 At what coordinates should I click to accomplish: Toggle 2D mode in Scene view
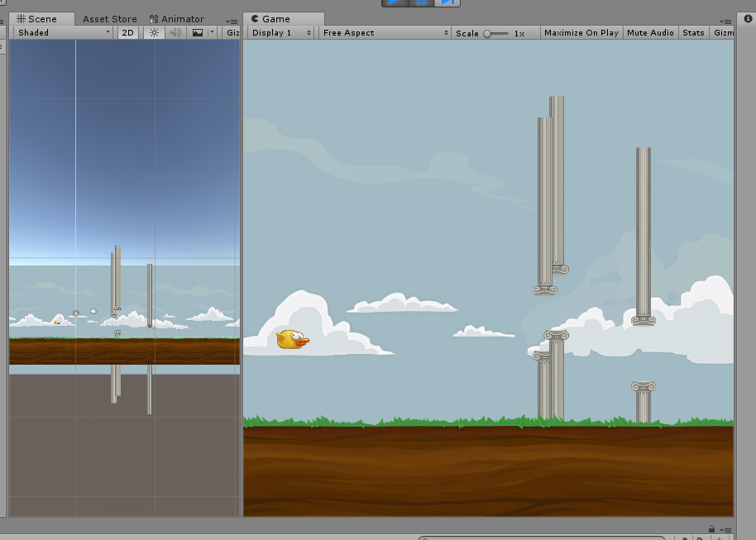click(127, 33)
